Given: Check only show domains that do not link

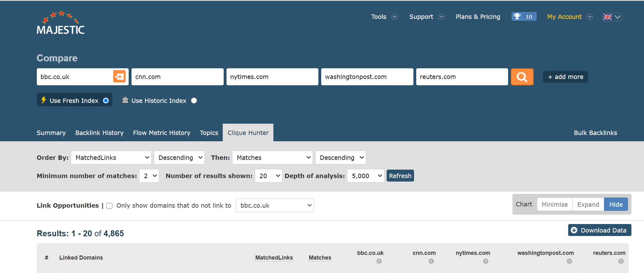Looking at the screenshot, I should [x=109, y=206].
